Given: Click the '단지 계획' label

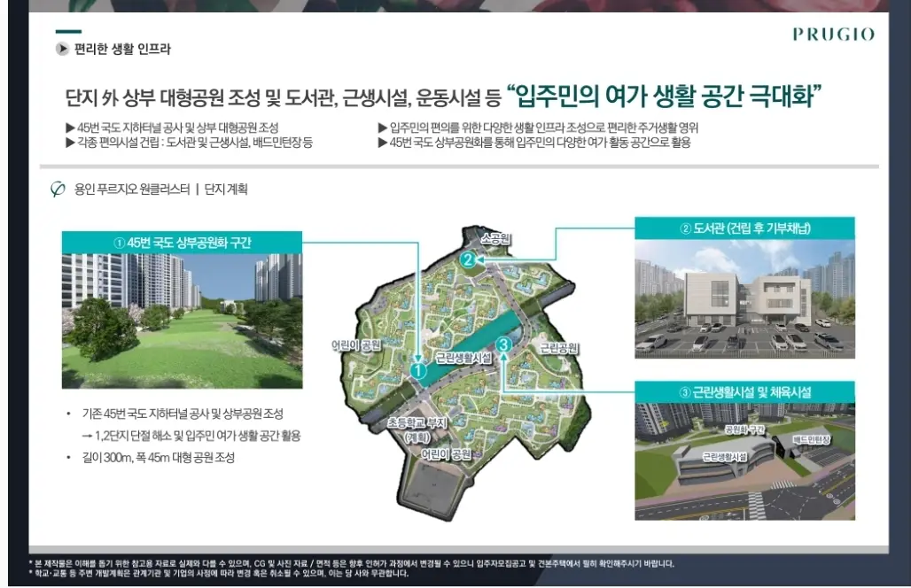Looking at the screenshot, I should [226, 190].
